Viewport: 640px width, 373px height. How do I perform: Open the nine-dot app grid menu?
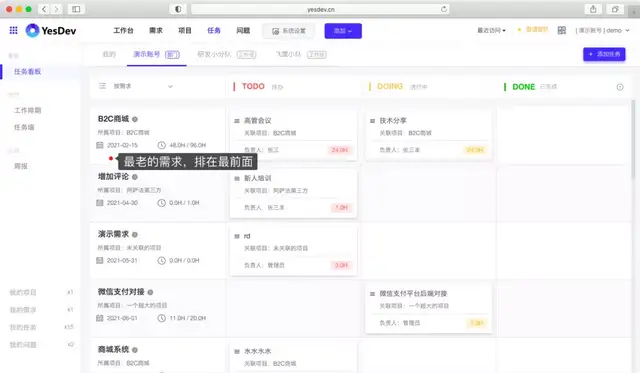(13, 30)
